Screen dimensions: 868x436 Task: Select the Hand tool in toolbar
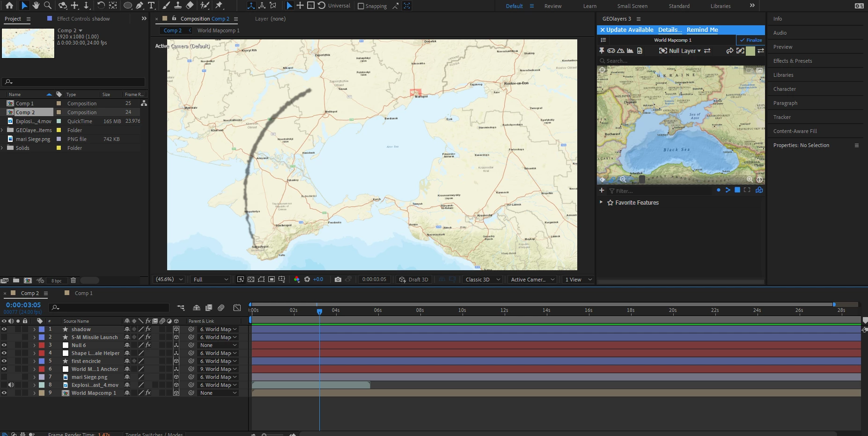click(x=36, y=6)
